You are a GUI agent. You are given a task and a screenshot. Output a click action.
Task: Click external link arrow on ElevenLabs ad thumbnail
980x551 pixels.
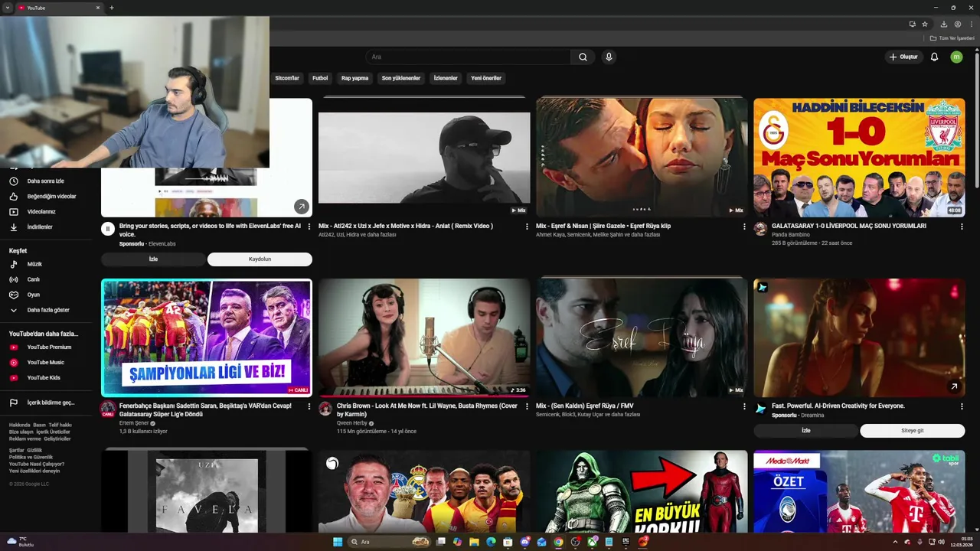point(302,207)
